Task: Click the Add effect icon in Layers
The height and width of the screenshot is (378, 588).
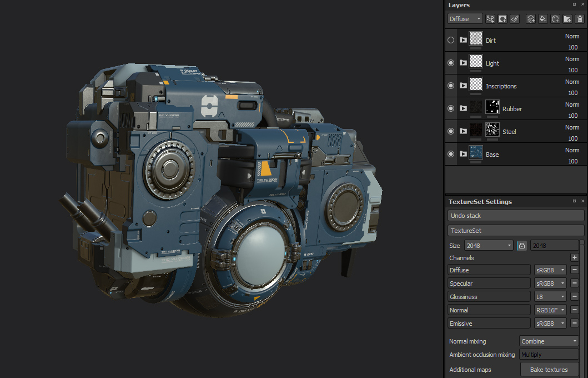Action: [x=490, y=19]
